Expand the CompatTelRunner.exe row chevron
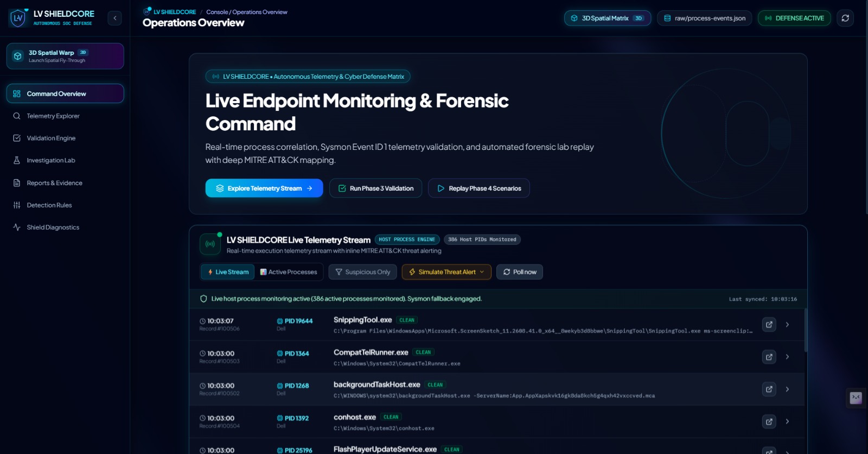The image size is (868, 454). (787, 357)
